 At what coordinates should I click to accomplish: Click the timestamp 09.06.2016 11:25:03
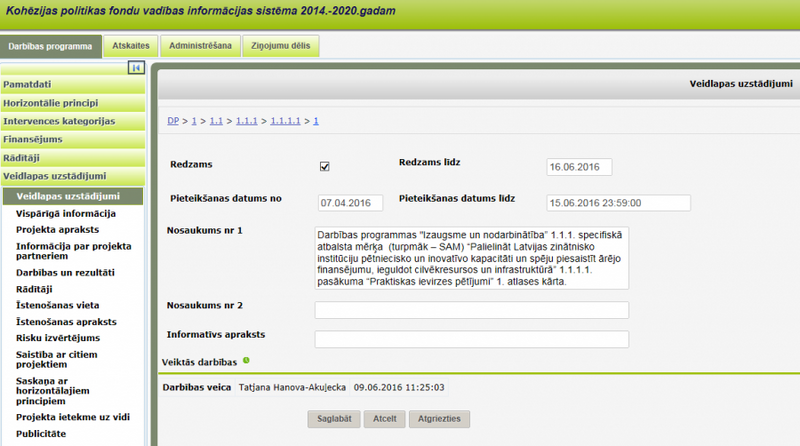[x=399, y=387]
